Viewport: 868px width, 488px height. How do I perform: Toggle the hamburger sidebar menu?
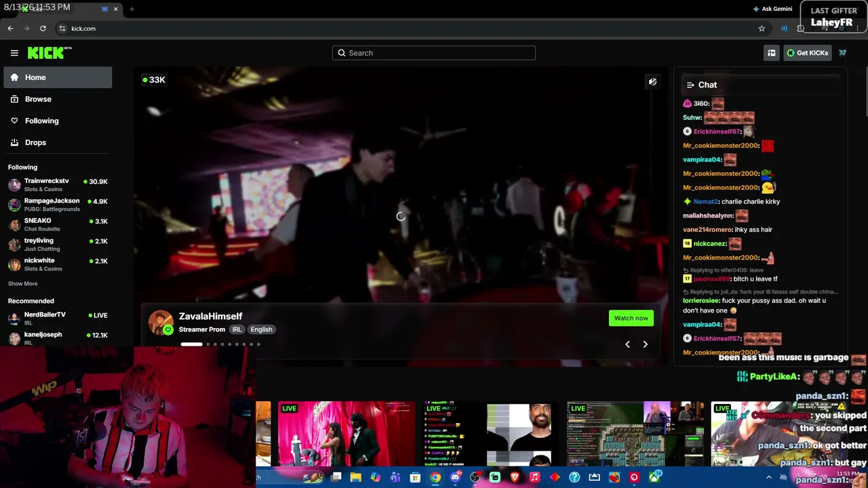[14, 53]
